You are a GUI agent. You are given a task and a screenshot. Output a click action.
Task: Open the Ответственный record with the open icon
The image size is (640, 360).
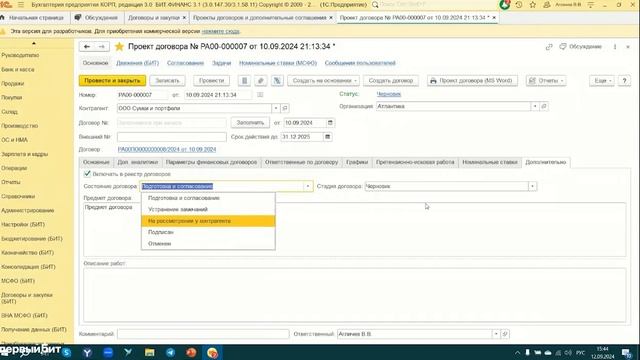[505, 334]
